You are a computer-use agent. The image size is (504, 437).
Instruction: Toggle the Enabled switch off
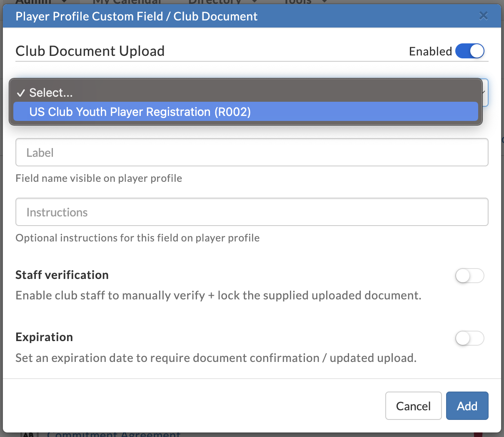(470, 51)
